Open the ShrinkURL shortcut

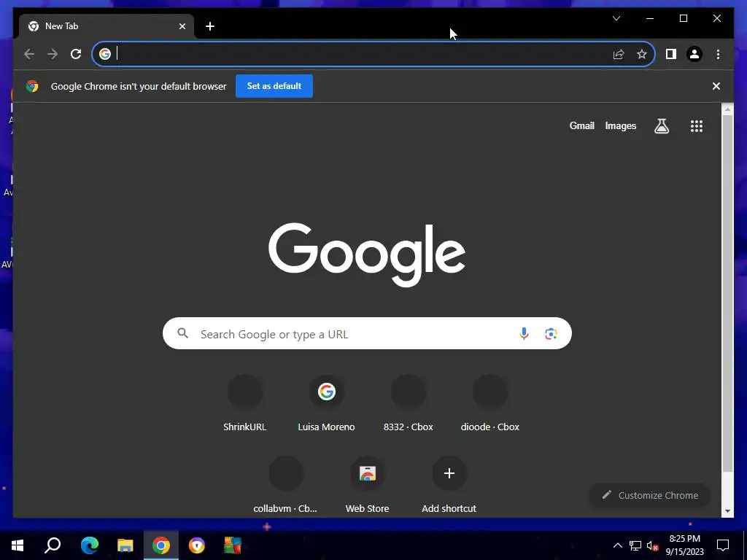(x=245, y=402)
